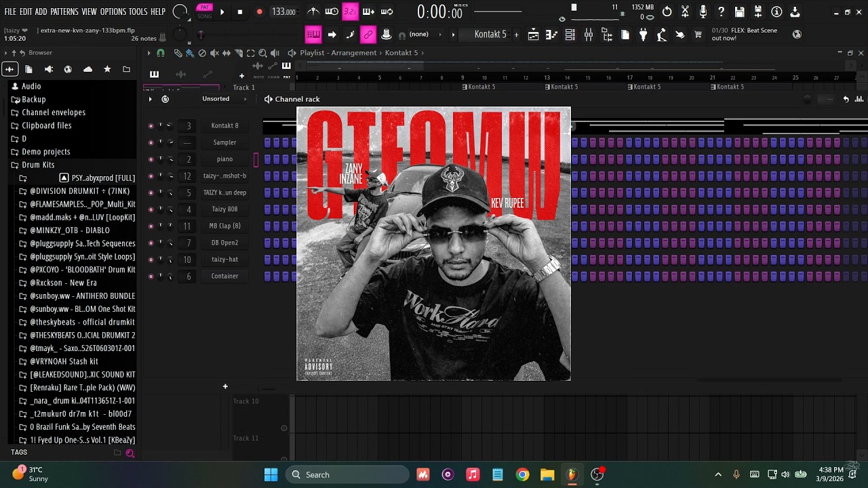Screen dimensions: 868x488
Task: Mute the piano channel
Action: click(151, 159)
